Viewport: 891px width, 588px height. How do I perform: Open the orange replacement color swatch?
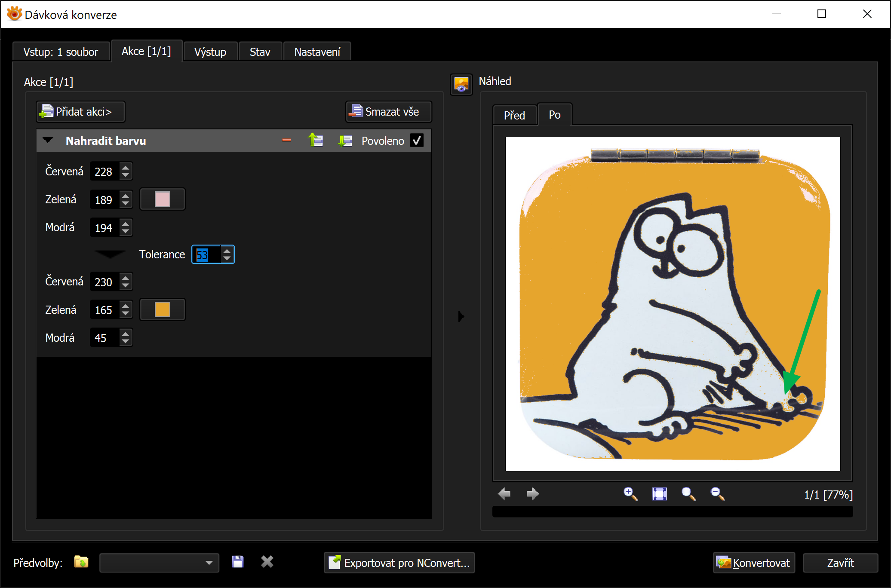163,309
